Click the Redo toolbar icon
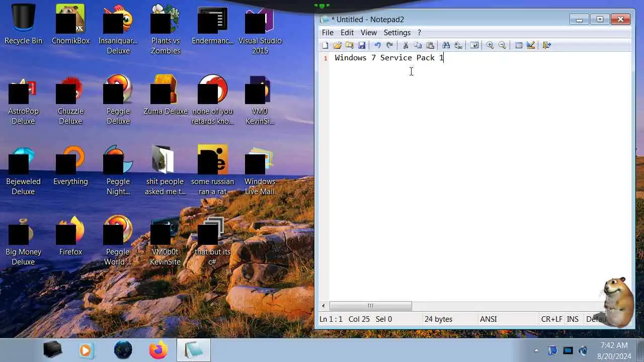 tap(389, 45)
